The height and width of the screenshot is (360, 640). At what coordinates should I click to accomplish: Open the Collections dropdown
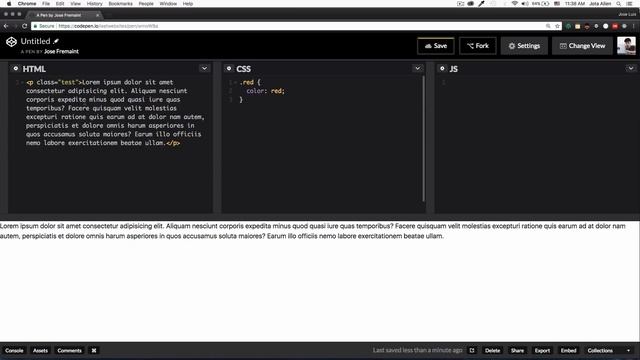point(608,351)
